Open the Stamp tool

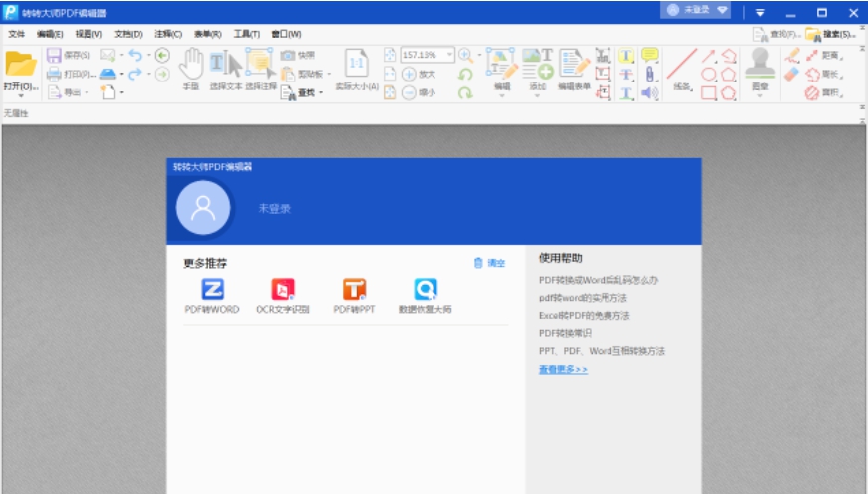(x=760, y=67)
